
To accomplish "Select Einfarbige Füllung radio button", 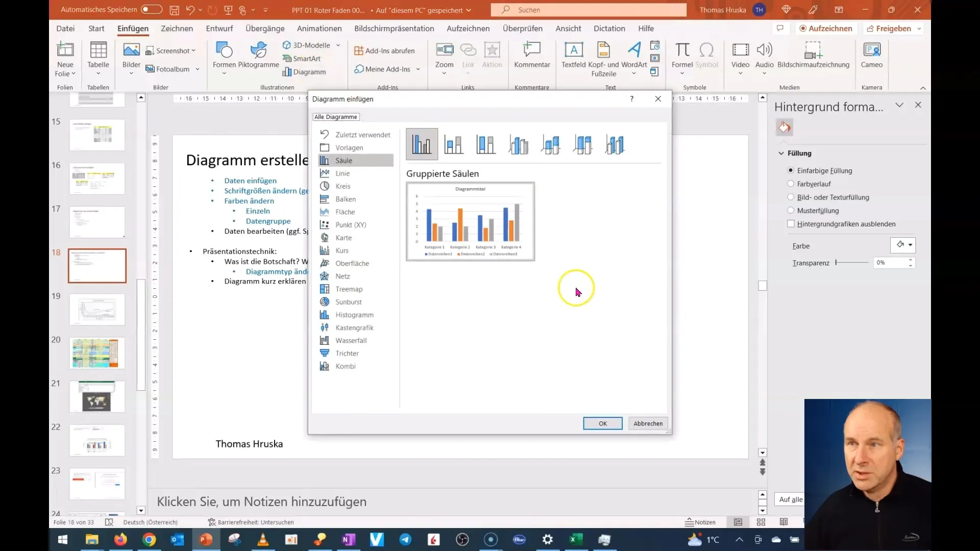I will coord(791,170).
